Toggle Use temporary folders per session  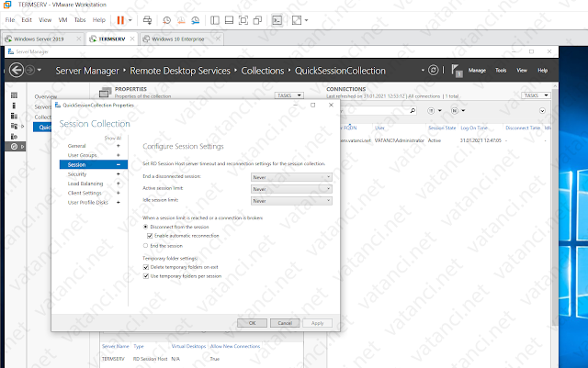(x=146, y=276)
